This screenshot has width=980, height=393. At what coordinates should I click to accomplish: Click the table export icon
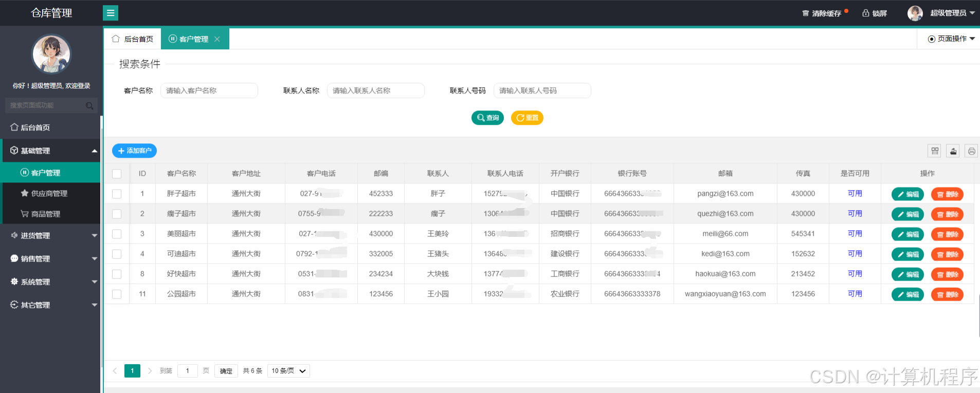953,151
